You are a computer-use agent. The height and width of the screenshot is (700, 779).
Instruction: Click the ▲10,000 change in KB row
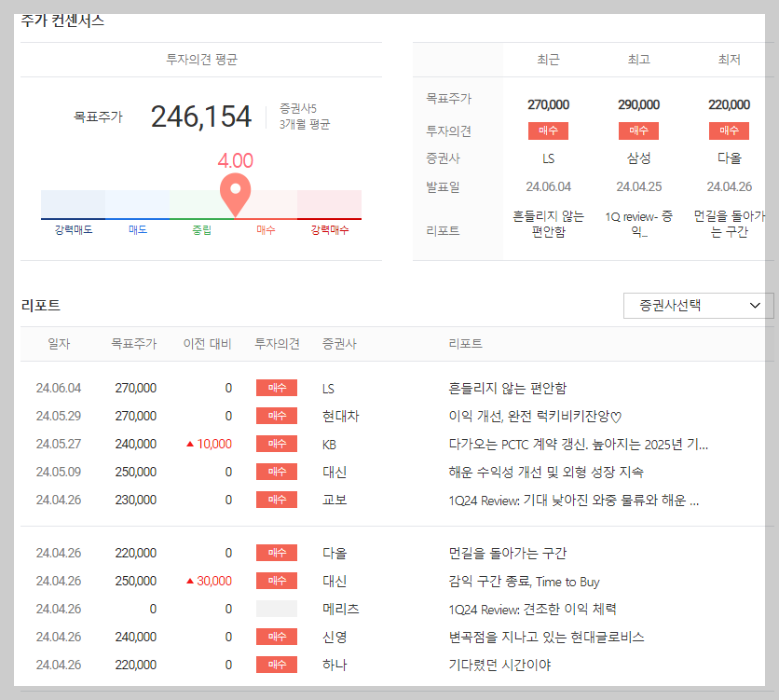click(x=209, y=444)
